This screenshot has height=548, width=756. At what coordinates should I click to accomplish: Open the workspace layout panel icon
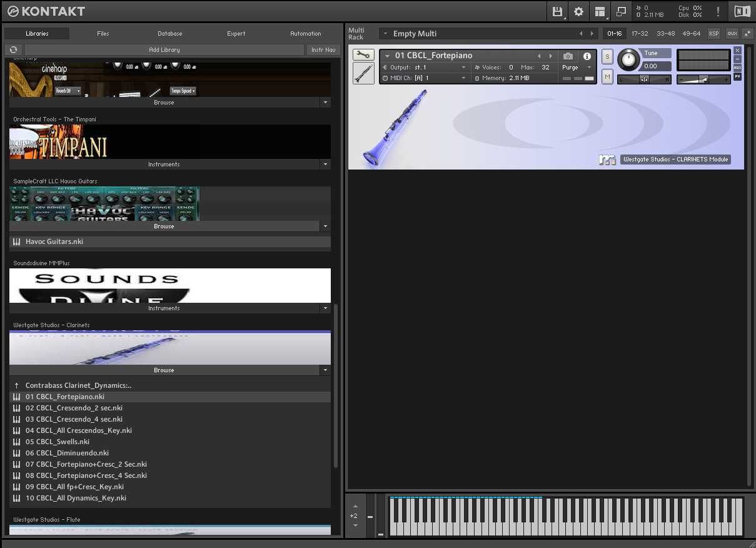(600, 11)
